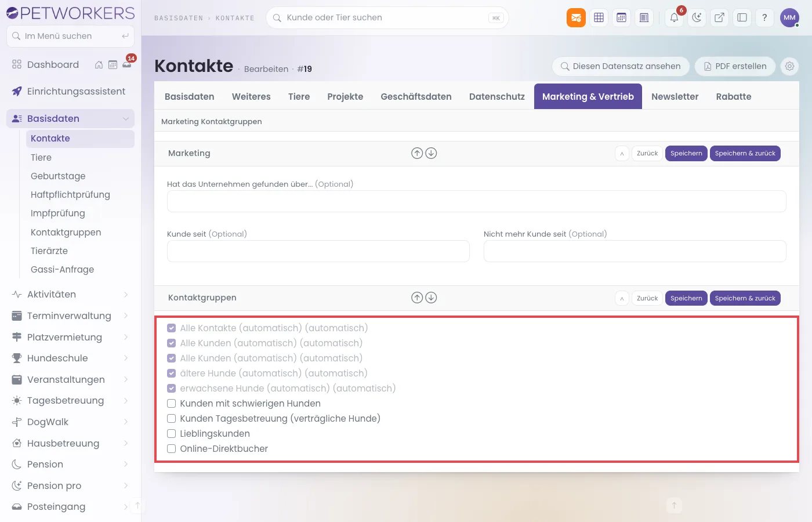Toggle Alle Kontakte (automatisch) checkbox
Screen dimensions: 812x522
[x=172, y=328]
